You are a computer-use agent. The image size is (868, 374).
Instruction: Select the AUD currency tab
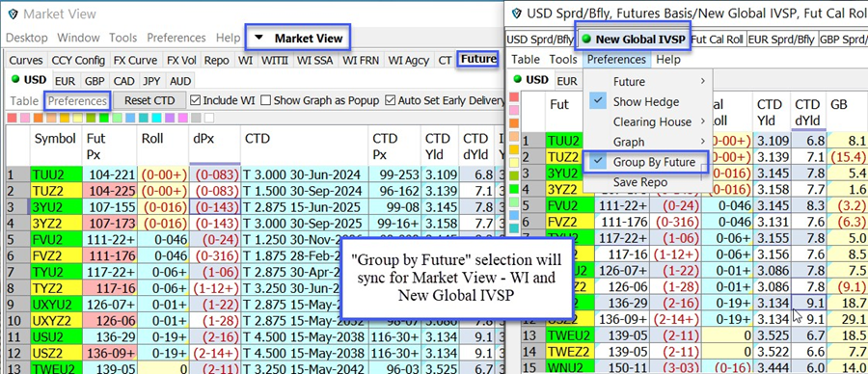click(x=180, y=81)
